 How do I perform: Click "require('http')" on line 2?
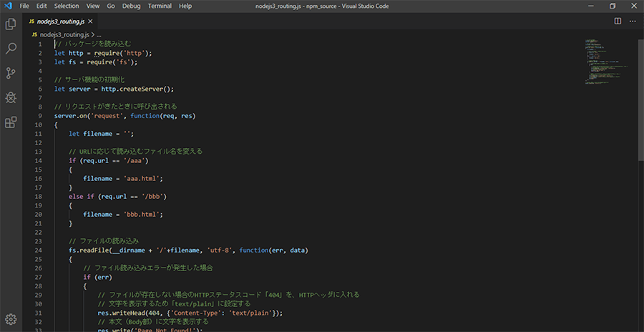click(123, 54)
